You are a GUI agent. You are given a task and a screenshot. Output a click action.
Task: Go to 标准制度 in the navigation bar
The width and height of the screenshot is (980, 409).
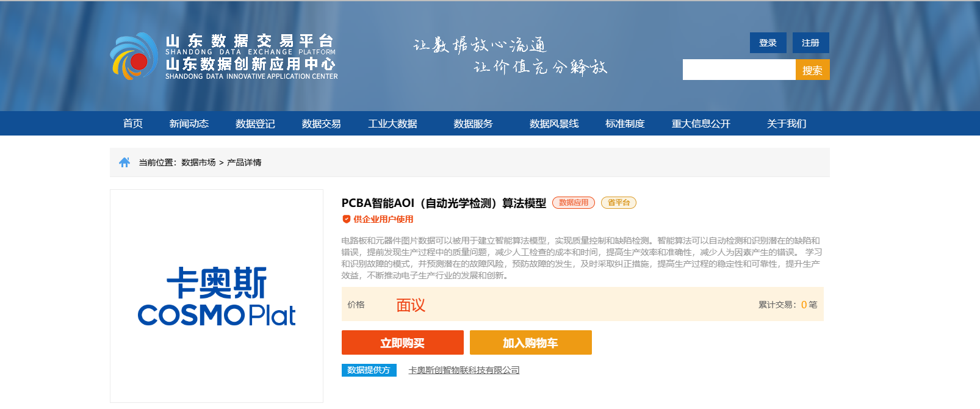click(x=625, y=123)
